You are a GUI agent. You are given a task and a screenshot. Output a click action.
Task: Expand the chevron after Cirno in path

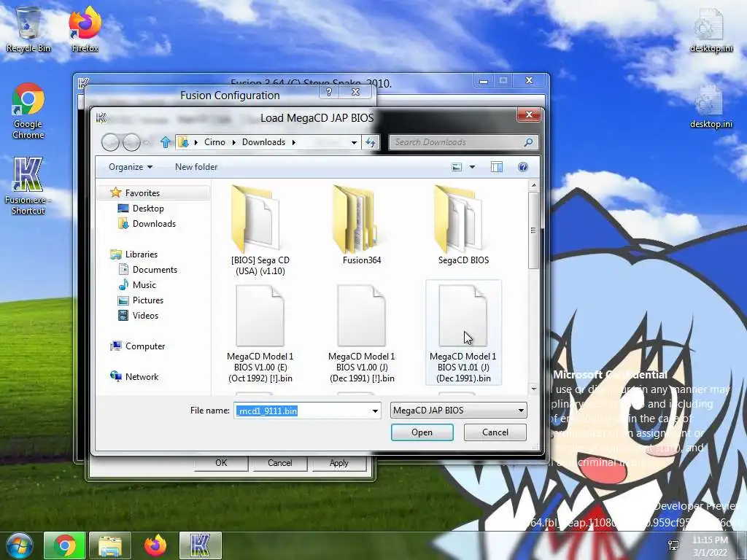pyautogui.click(x=234, y=142)
